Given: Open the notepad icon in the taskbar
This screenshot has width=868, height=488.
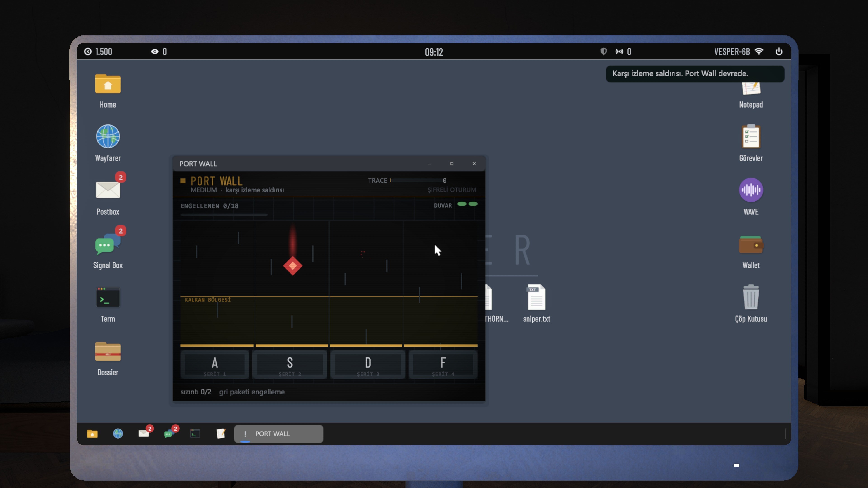Looking at the screenshot, I should pyautogui.click(x=221, y=434).
